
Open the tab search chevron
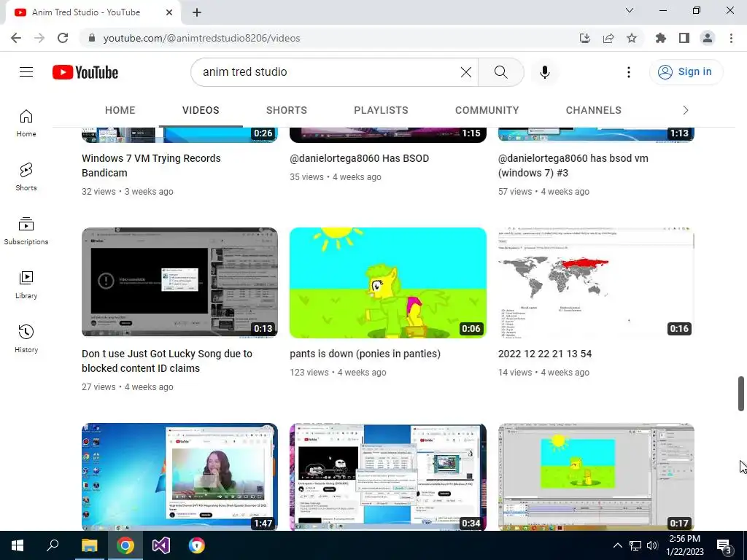630,10
